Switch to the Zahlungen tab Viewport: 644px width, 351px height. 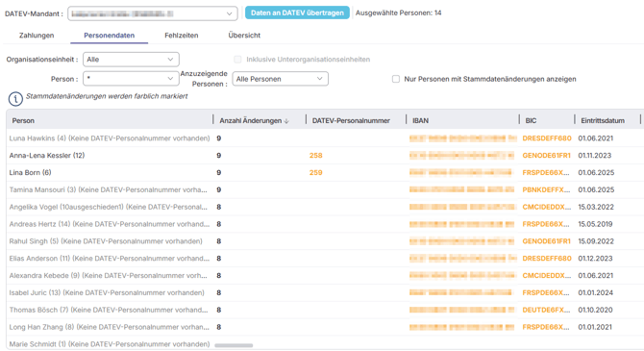(x=37, y=36)
